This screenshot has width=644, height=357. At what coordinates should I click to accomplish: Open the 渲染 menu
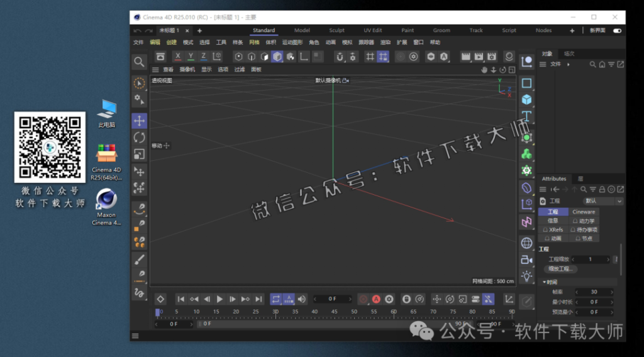click(x=386, y=42)
